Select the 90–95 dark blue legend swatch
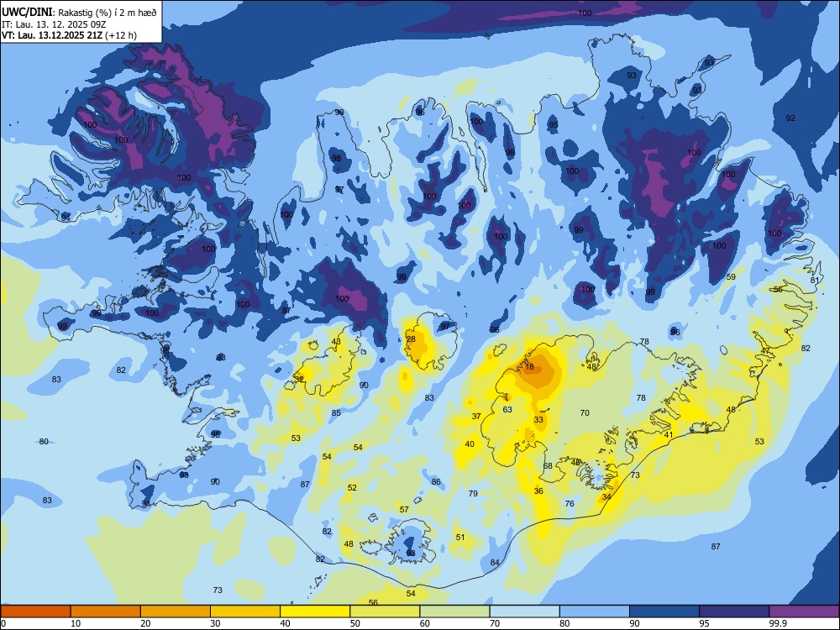840x630 pixels. click(x=664, y=612)
